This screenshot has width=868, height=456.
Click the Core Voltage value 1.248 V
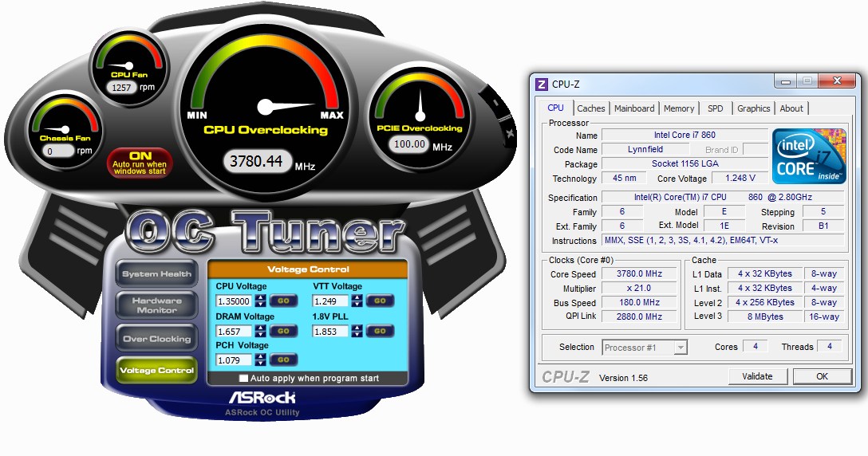(x=740, y=179)
